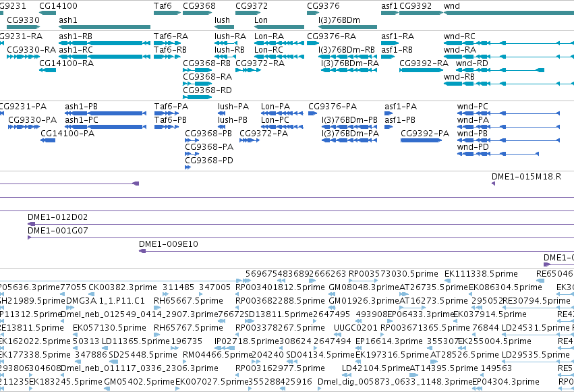Image resolution: width=574 pixels, height=392 pixels.
Task: Open the EK057130.5prime EST label
Action: coord(109,328)
